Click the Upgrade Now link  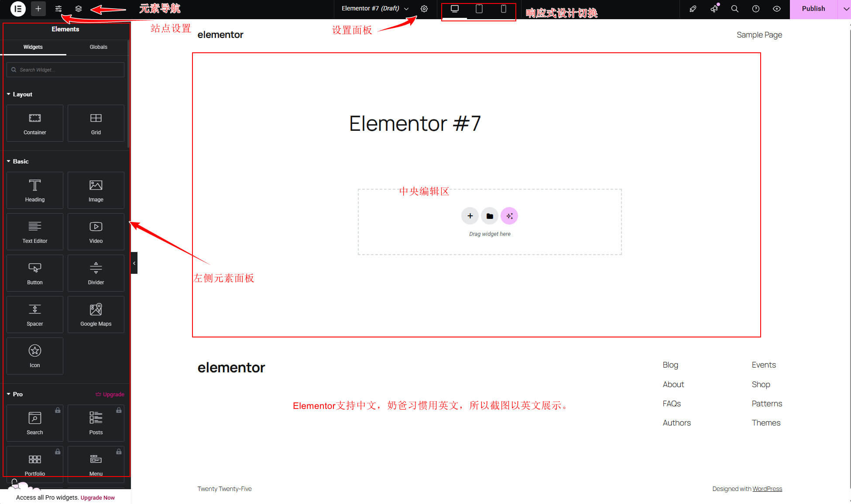[x=98, y=497]
